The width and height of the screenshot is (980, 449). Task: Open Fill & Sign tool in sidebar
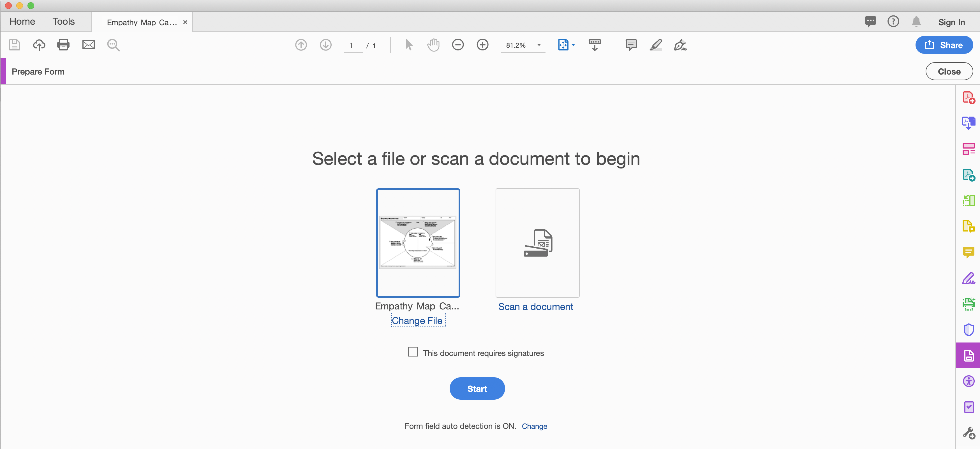(968, 279)
